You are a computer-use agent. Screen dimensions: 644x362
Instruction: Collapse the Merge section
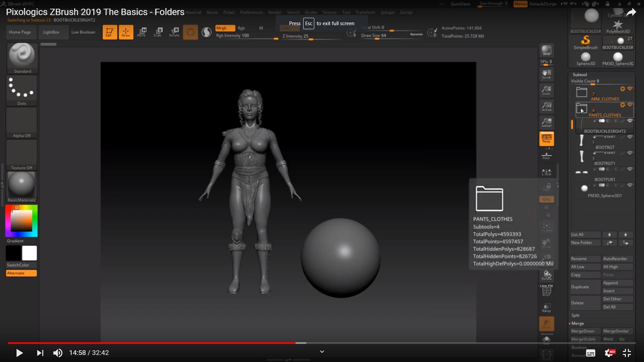[578, 323]
